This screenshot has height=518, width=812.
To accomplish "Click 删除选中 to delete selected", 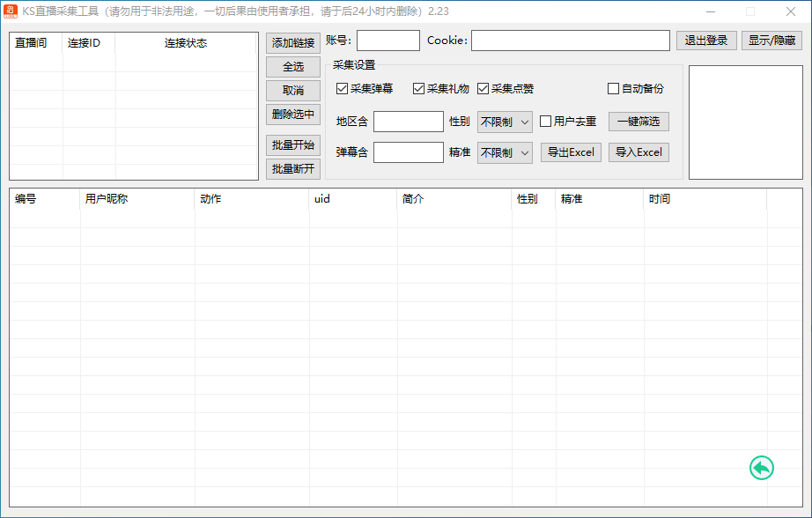I will click(292, 114).
